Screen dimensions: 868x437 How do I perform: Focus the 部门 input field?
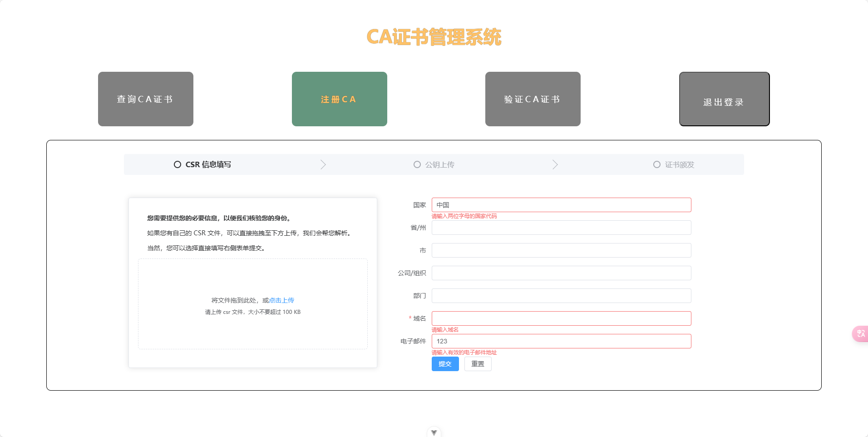click(562, 296)
